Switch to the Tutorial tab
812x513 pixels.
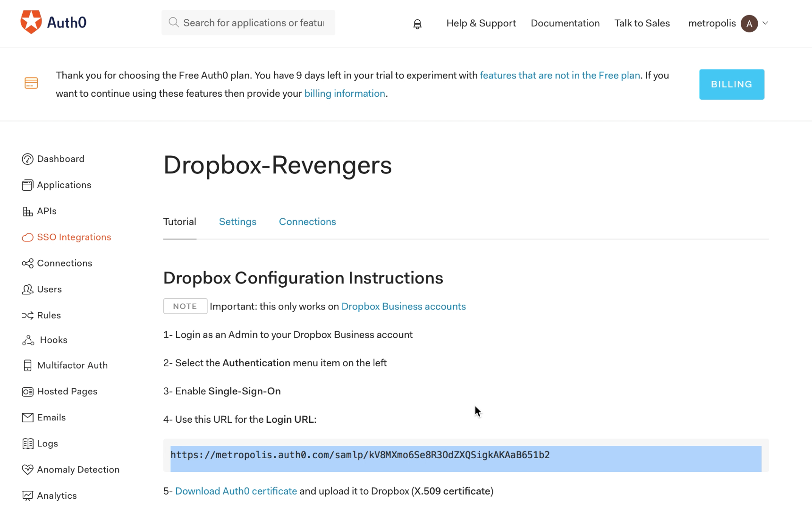point(180,222)
